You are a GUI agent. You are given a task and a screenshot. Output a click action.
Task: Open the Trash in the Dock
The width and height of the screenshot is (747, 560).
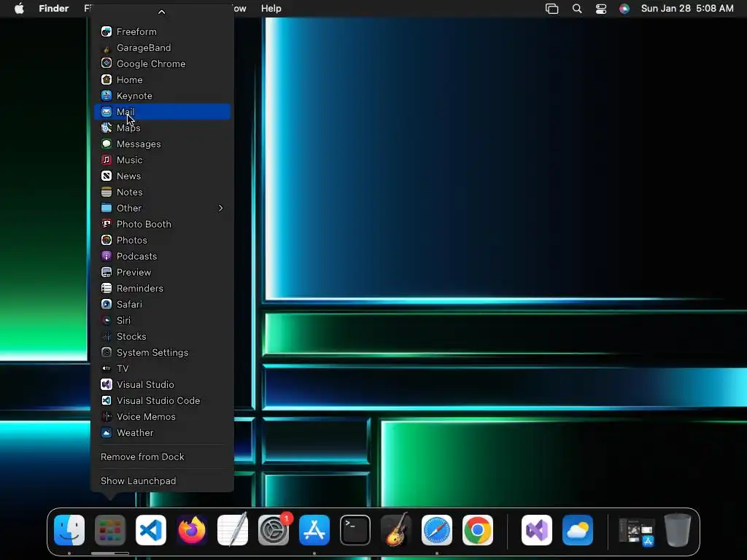[678, 530]
